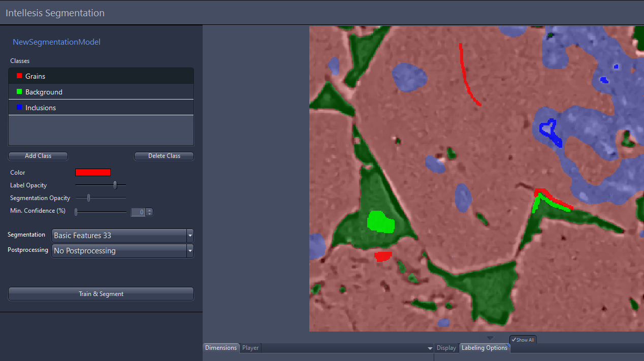644x361 pixels.
Task: Open the Labeling Options tab
Action: tap(484, 348)
